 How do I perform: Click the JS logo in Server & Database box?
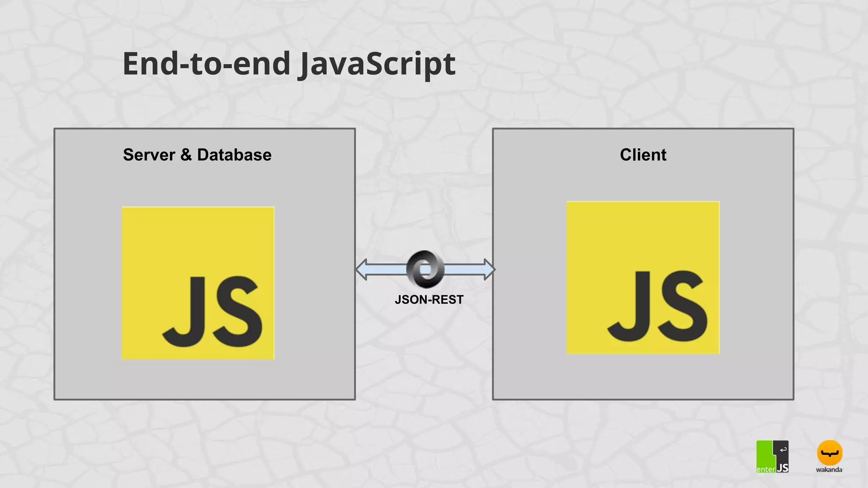tap(198, 283)
